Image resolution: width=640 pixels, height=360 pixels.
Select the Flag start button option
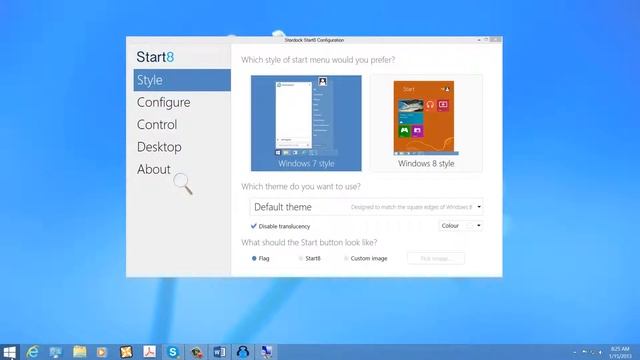[254, 258]
